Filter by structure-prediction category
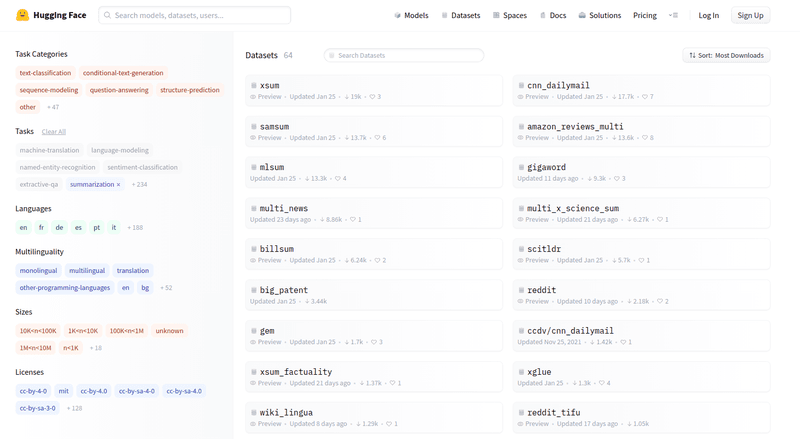The height and width of the screenshot is (439, 800). [190, 90]
